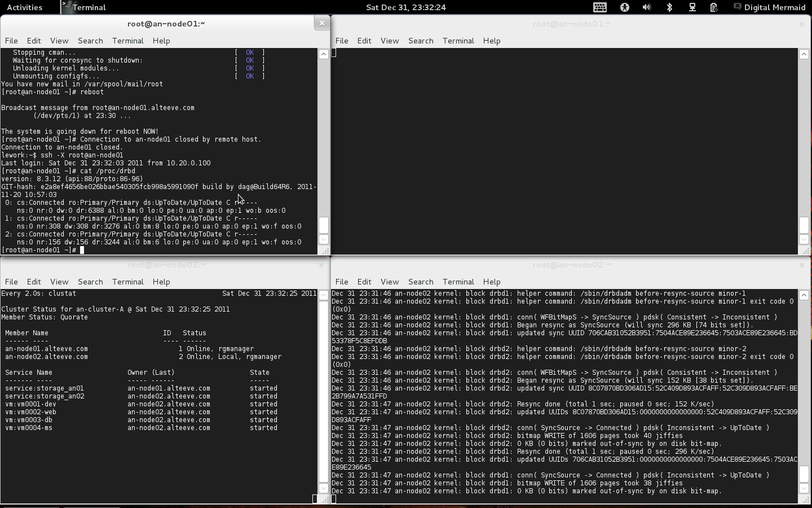Click scroll-down arrow in bottom-right terminal scrollbar
Screen dimensions: 812x508
pyautogui.click(x=804, y=488)
